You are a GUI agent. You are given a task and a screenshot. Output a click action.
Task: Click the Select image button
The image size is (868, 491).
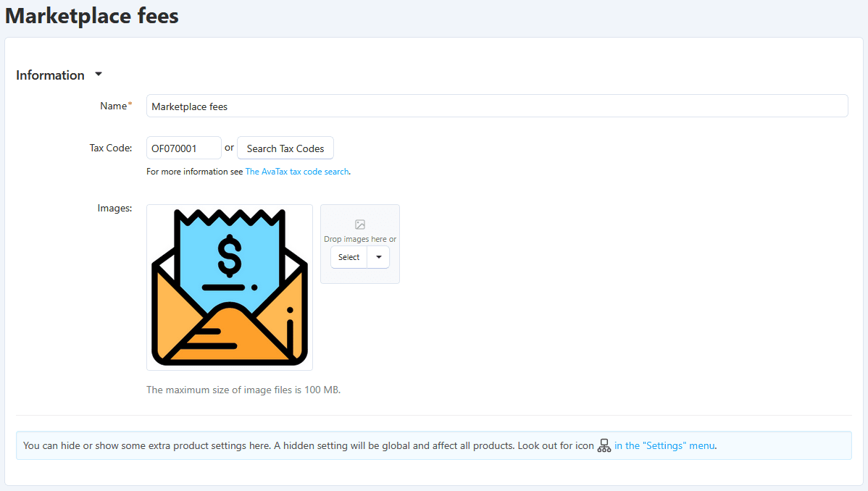click(349, 257)
